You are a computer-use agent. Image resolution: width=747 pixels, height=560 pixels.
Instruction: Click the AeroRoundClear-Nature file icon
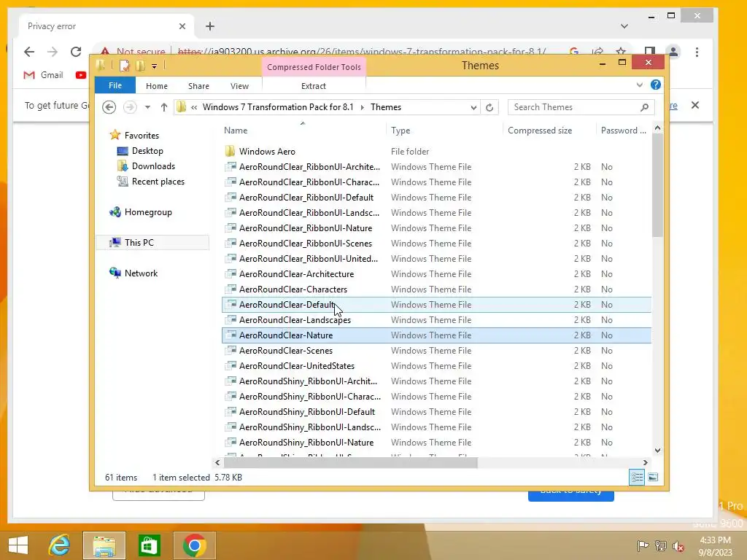point(231,335)
